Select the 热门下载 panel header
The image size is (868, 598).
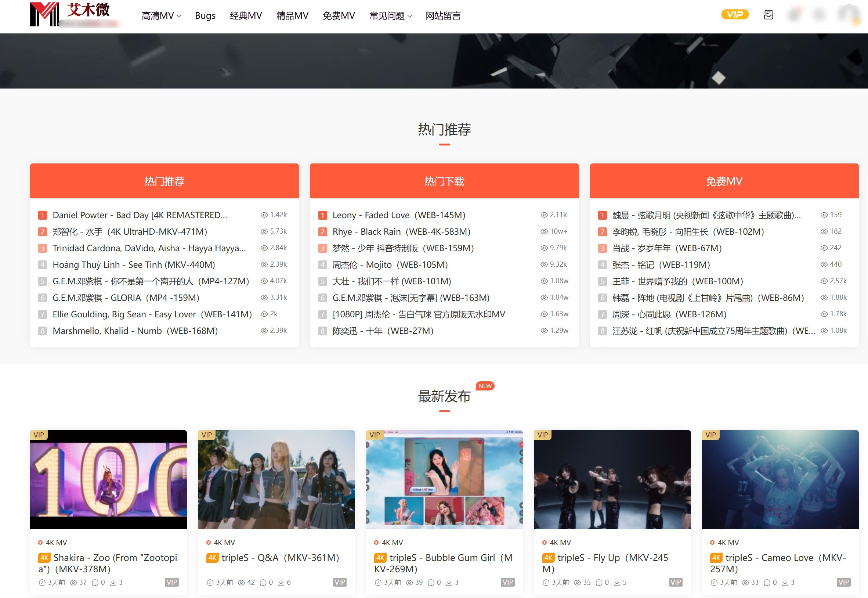pos(444,181)
